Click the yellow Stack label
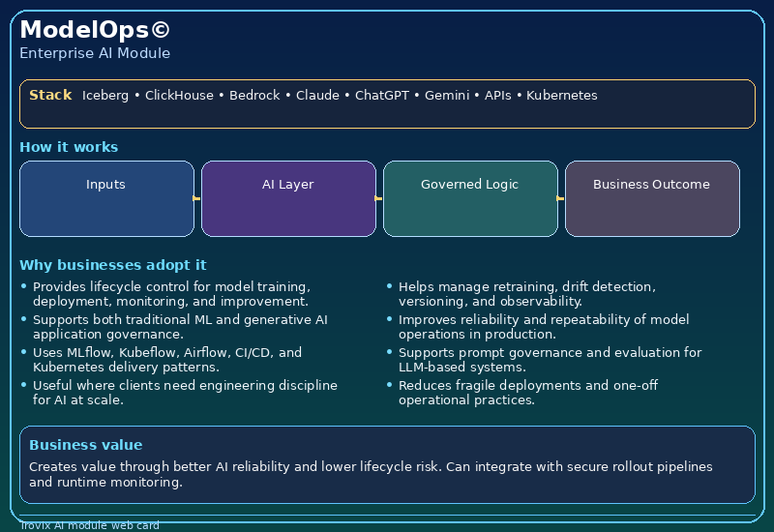Viewport: 774px width, 532px height. coord(50,95)
